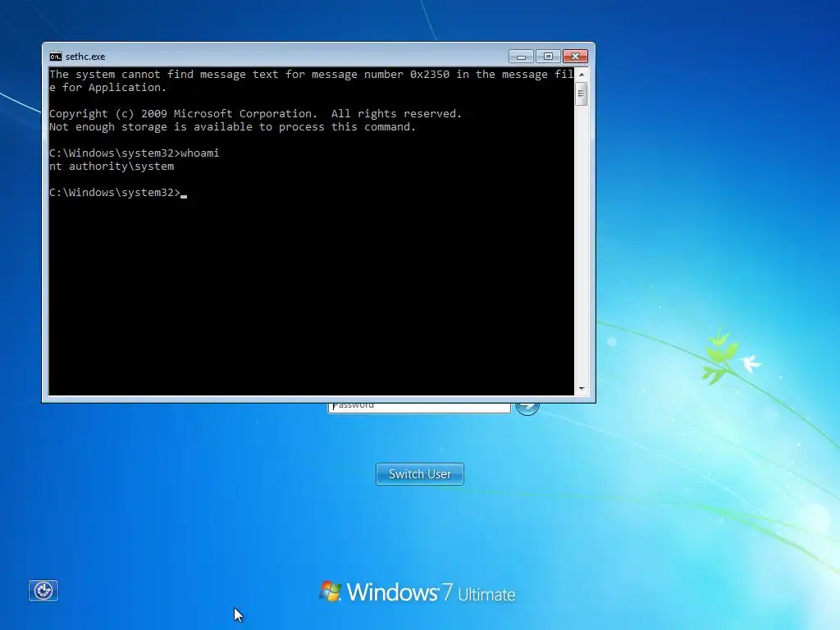Click the sethc.exe console window icon
This screenshot has width=840, height=630.
[56, 57]
